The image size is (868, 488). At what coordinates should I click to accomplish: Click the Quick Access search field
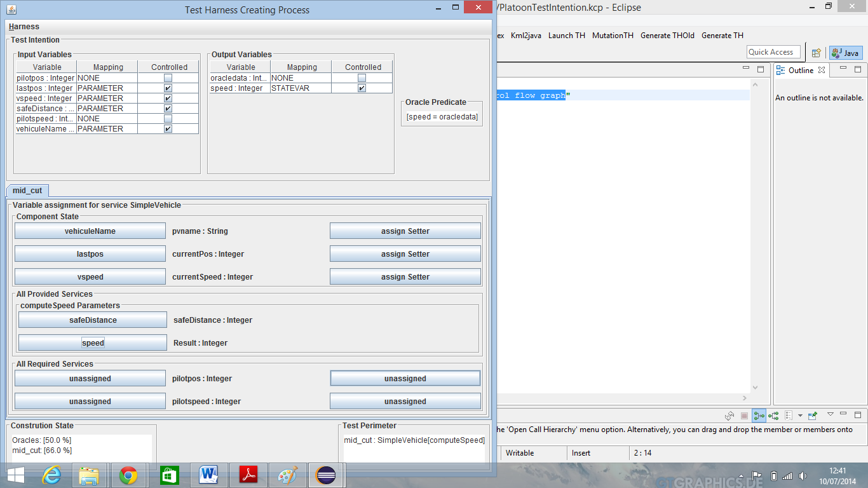pos(771,52)
